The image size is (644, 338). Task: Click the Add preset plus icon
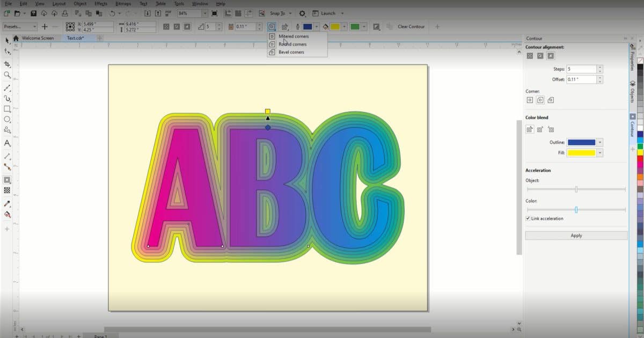pyautogui.click(x=45, y=26)
